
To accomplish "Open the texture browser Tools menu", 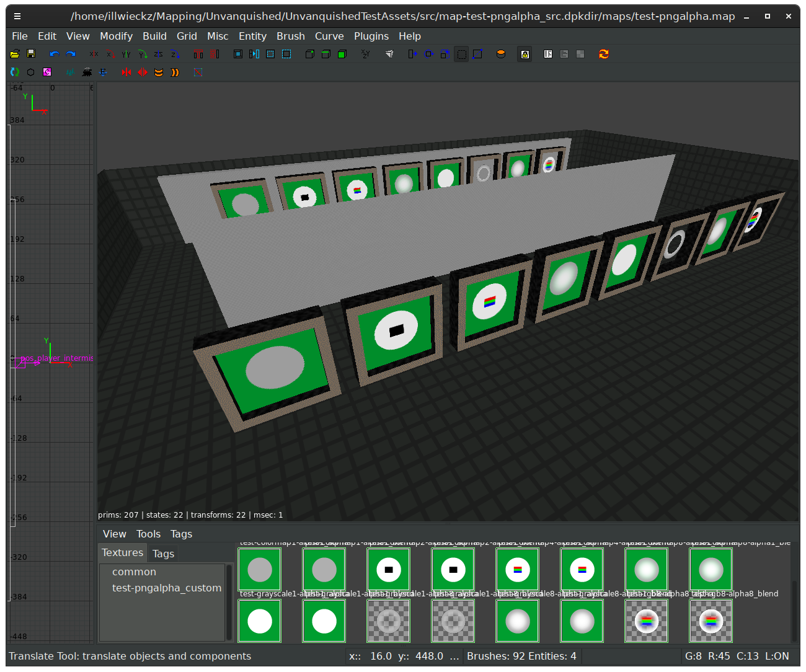I will tap(149, 534).
